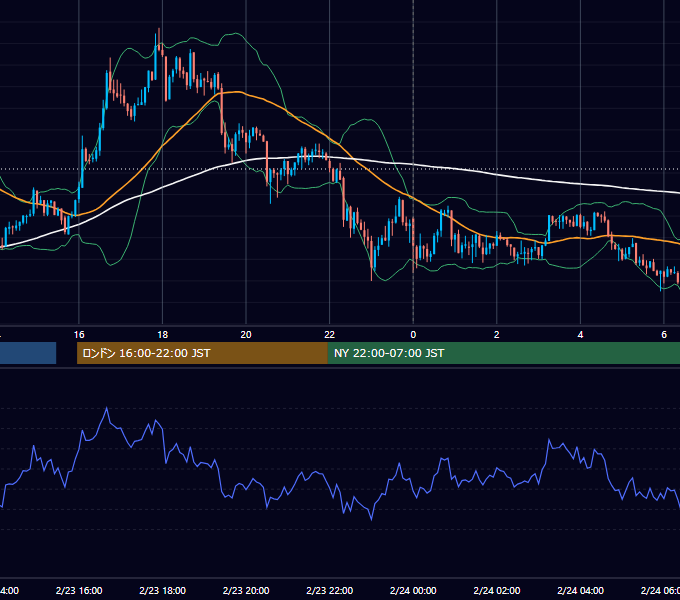Click the 20 hour axis label

click(x=246, y=335)
